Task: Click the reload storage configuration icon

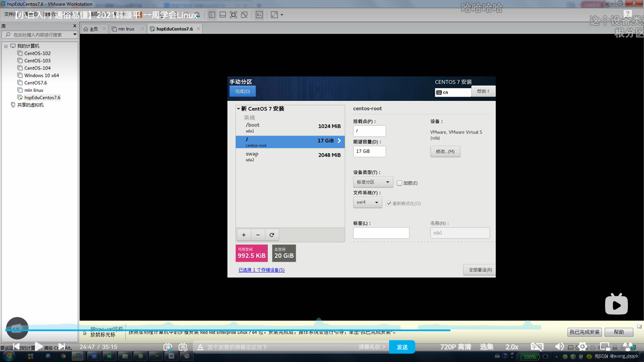Action: [272, 235]
